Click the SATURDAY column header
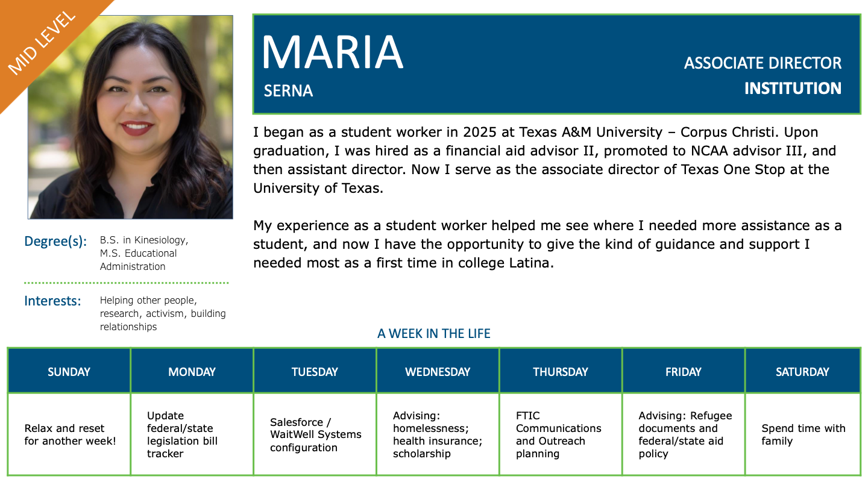 coord(803,371)
